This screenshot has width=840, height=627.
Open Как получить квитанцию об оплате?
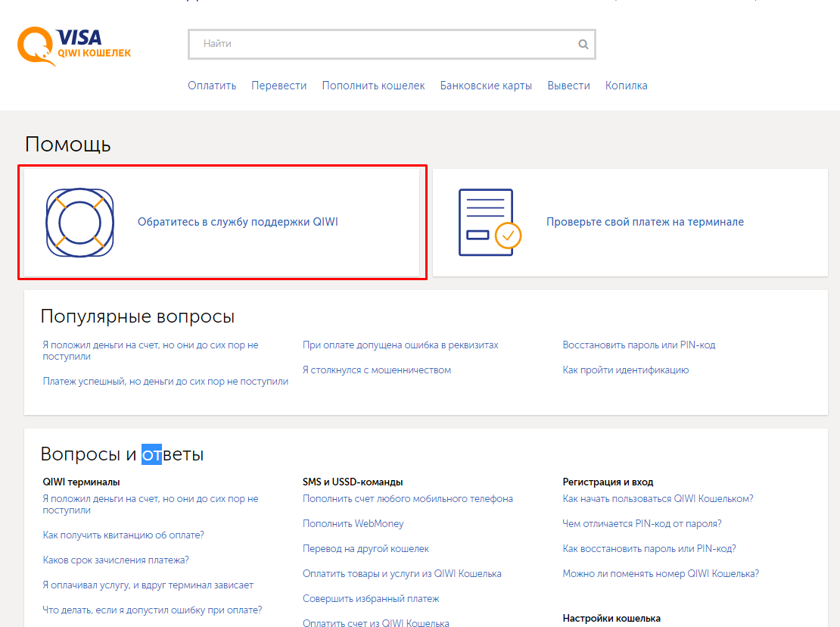[x=123, y=535]
